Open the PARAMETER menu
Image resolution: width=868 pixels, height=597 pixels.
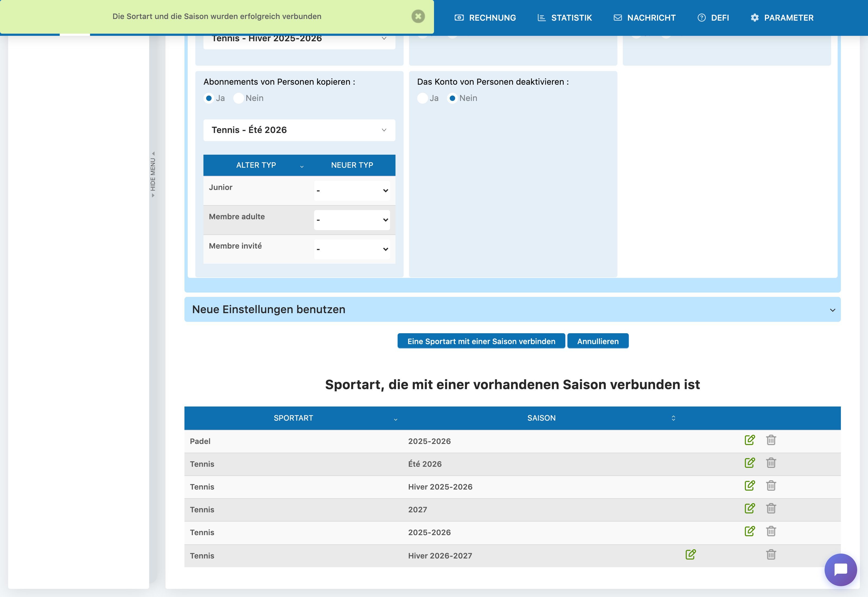click(x=782, y=18)
